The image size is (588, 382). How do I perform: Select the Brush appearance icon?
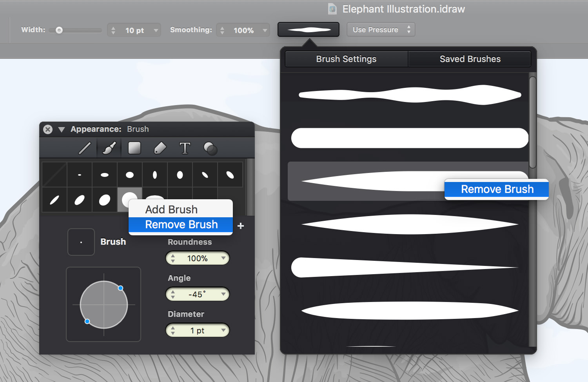pyautogui.click(x=109, y=148)
